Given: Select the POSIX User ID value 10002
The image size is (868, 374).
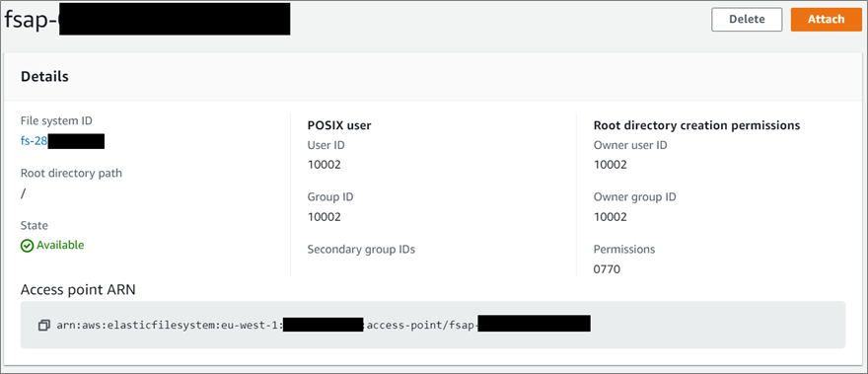Looking at the screenshot, I should (x=325, y=165).
